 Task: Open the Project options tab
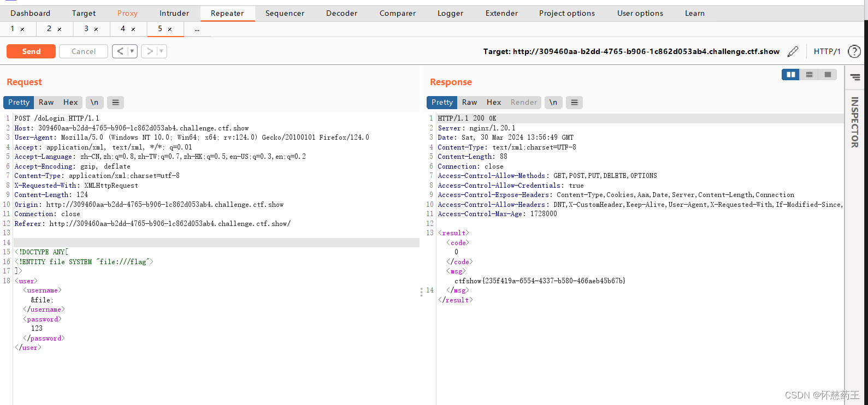[x=567, y=13]
